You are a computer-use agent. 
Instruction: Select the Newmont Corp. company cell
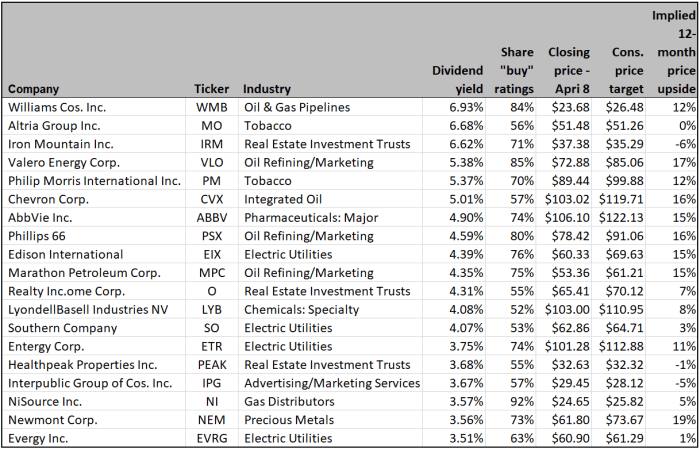(50, 420)
